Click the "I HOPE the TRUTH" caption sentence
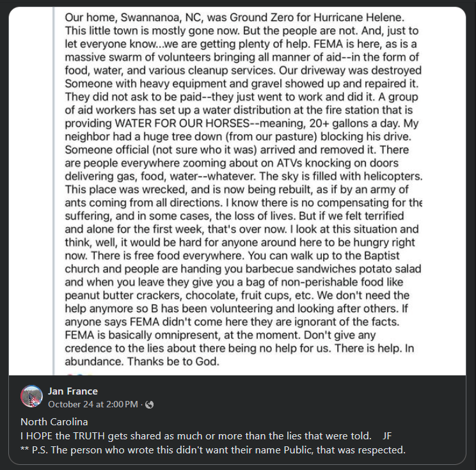The image size is (476, 470). (195, 436)
